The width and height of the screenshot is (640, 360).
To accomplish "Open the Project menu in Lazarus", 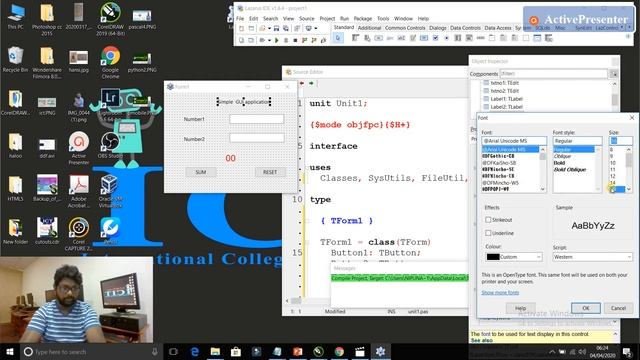I will [x=327, y=19].
